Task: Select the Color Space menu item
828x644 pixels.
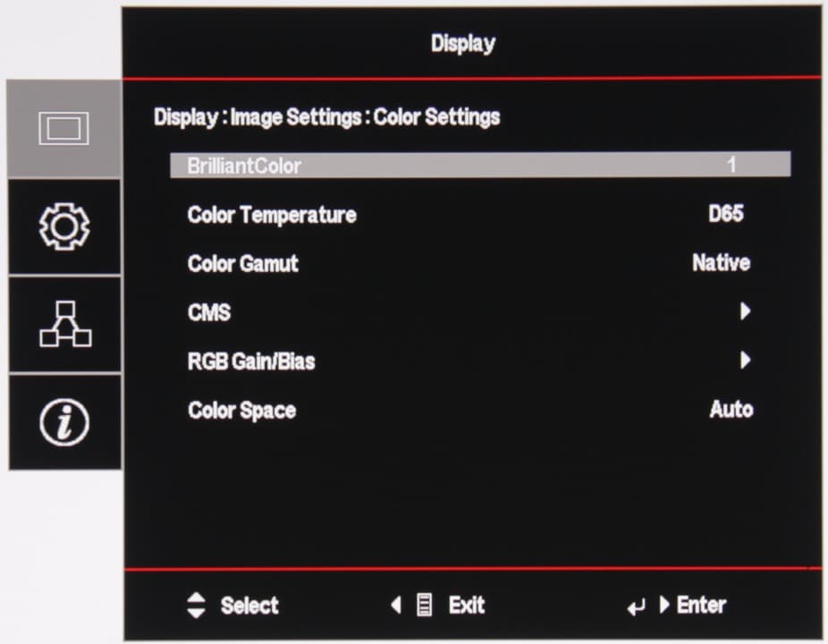Action: (x=241, y=411)
